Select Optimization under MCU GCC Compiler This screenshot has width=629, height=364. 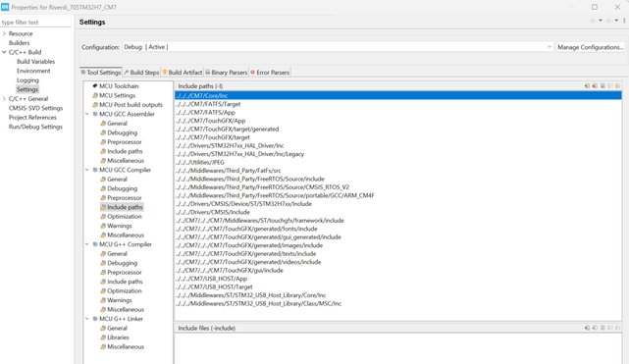pyautogui.click(x=125, y=217)
